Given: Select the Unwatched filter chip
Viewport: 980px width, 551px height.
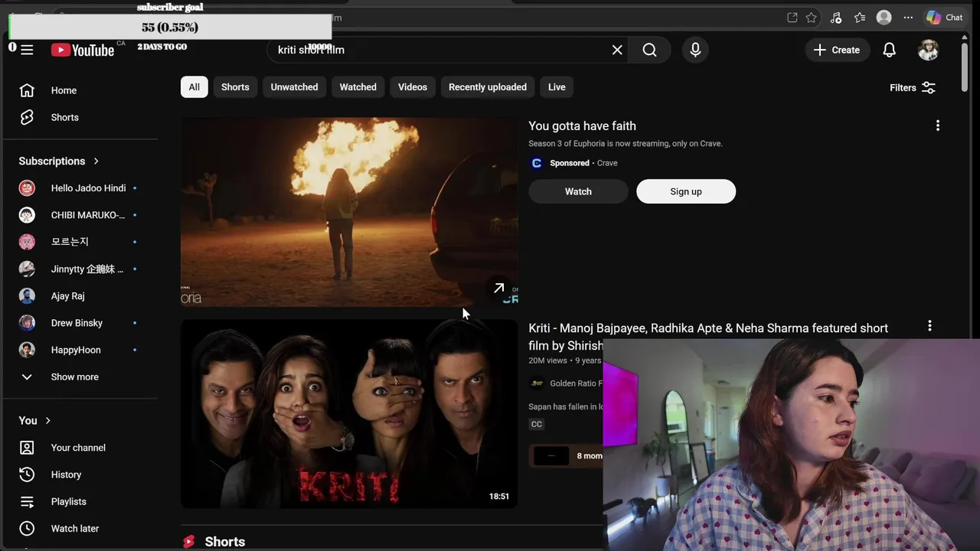Looking at the screenshot, I should point(294,87).
